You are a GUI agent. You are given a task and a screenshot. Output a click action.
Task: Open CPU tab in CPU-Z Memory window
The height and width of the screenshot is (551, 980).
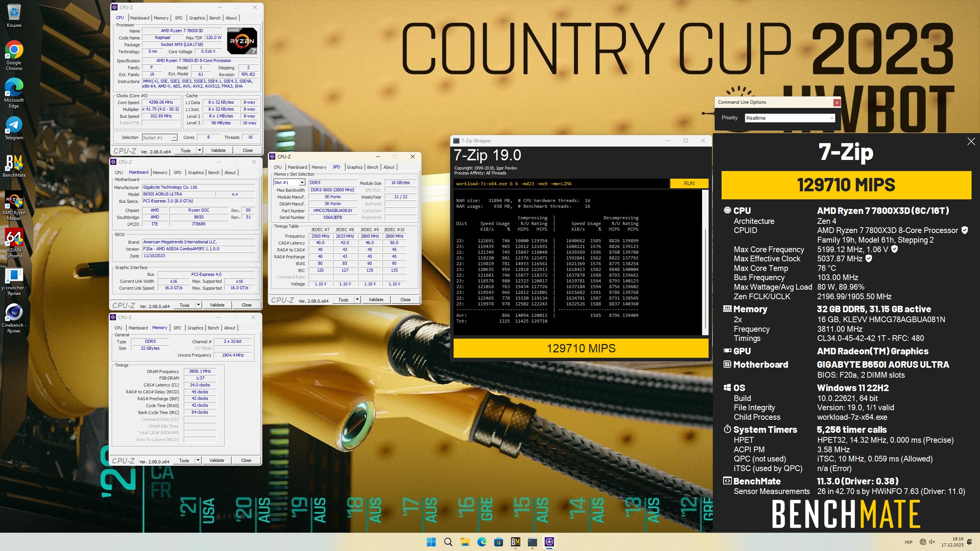[x=118, y=328]
